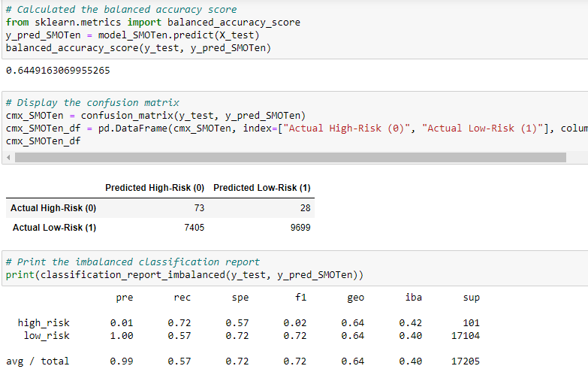Click the 'Print the imbalanced classification report' comment

pos(133,262)
